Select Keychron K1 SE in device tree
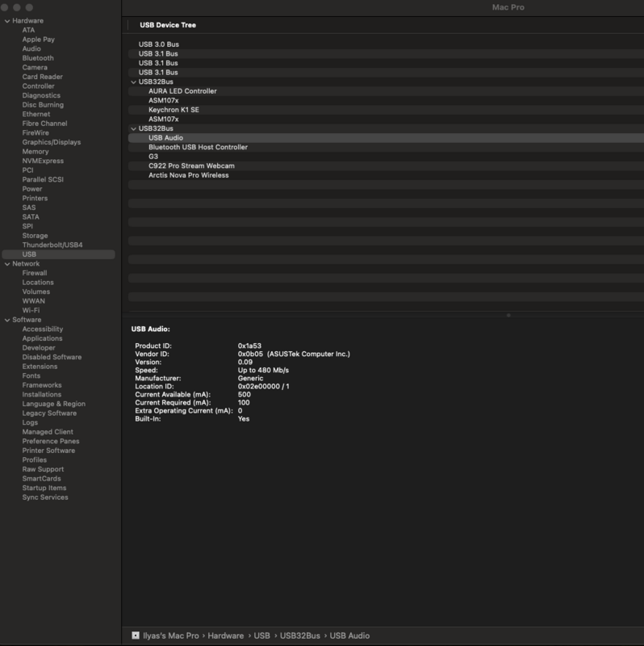Screen dimensions: 644x646 point(174,110)
